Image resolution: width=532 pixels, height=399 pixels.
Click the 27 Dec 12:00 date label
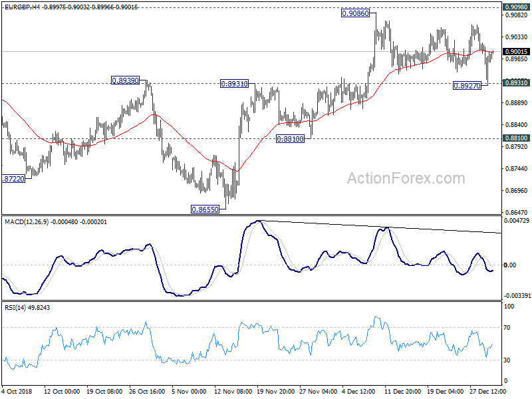click(488, 391)
